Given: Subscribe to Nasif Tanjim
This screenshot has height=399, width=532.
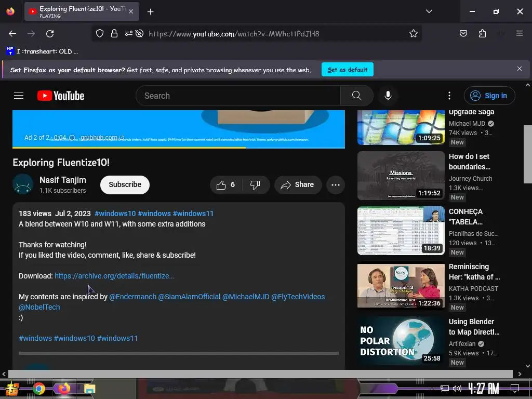Looking at the screenshot, I should click(125, 184).
